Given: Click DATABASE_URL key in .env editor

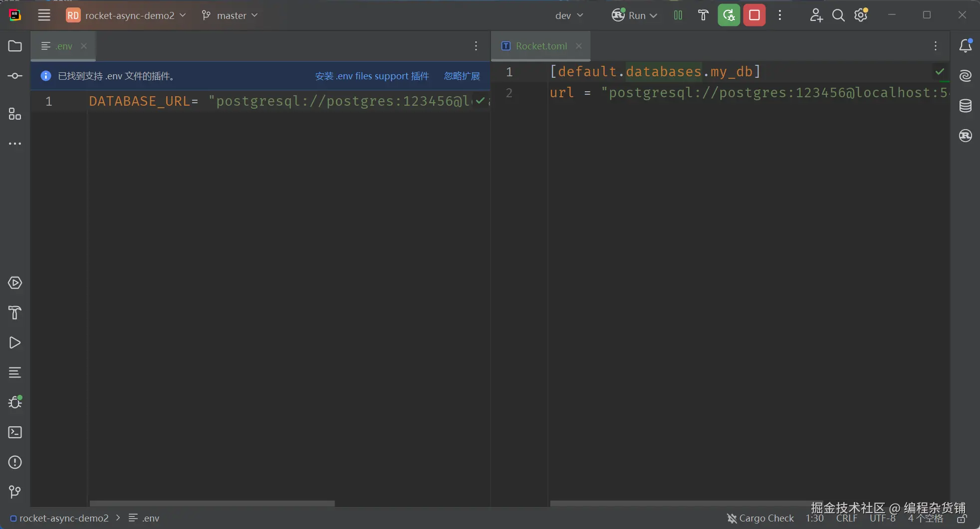Looking at the screenshot, I should pos(139,101).
